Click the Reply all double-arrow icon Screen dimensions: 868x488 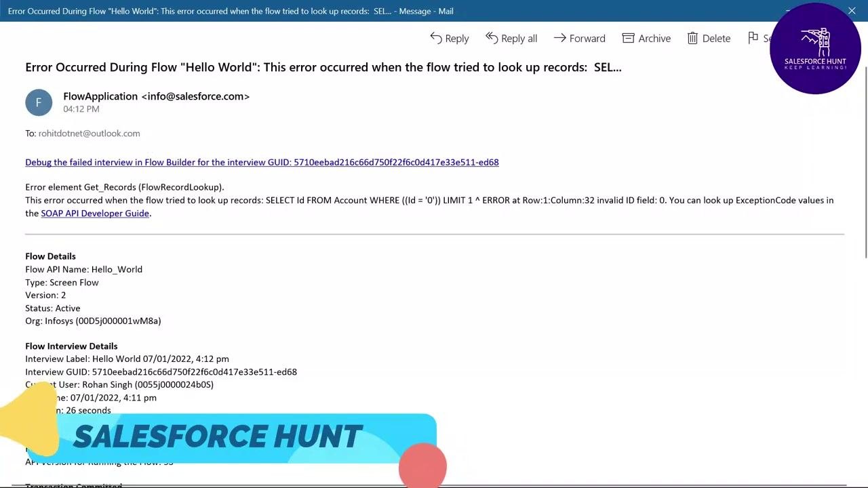(x=492, y=38)
